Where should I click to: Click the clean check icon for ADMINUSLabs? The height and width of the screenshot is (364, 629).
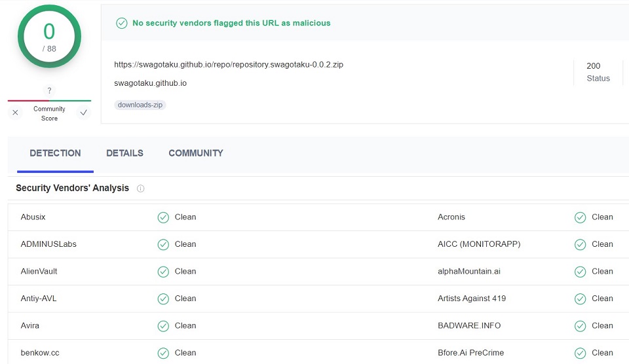(163, 245)
